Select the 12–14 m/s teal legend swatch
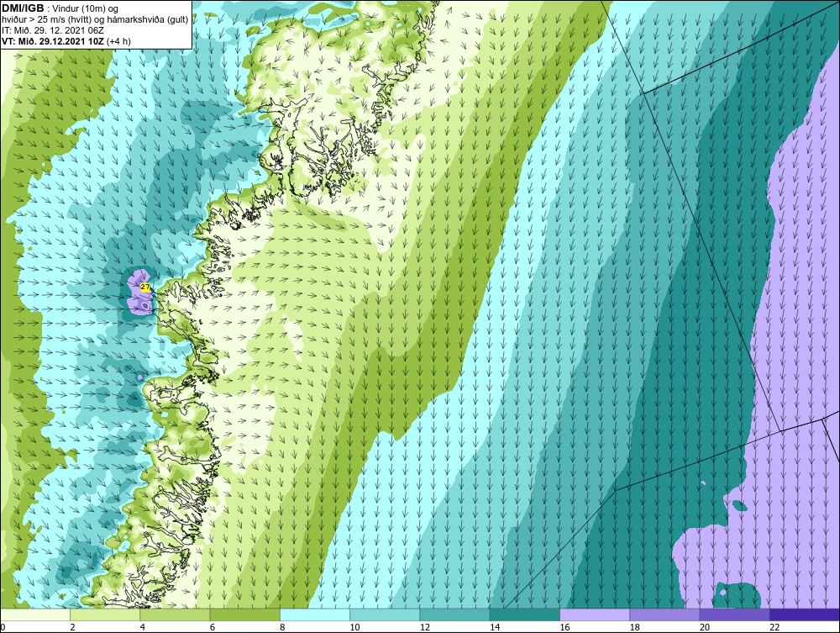The image size is (840, 633). (454, 615)
